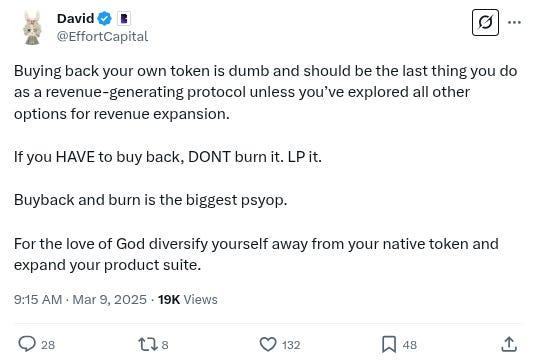Open the Grok explain-post icon
Viewport: 534px width, 362px height.
[485, 22]
